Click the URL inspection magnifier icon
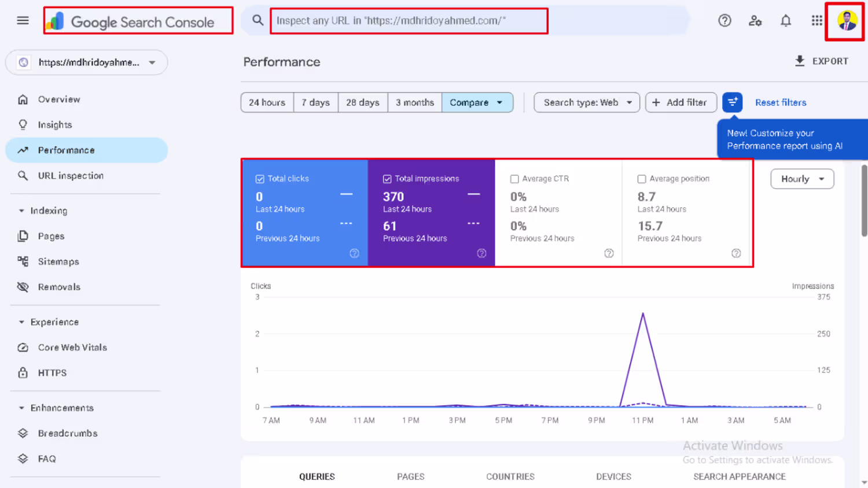 [x=23, y=176]
